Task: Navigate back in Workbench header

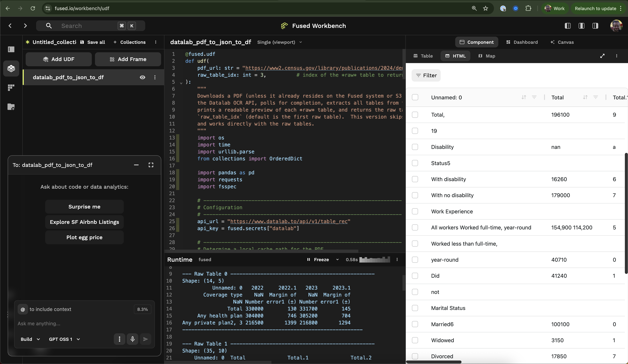Action: click(x=10, y=26)
